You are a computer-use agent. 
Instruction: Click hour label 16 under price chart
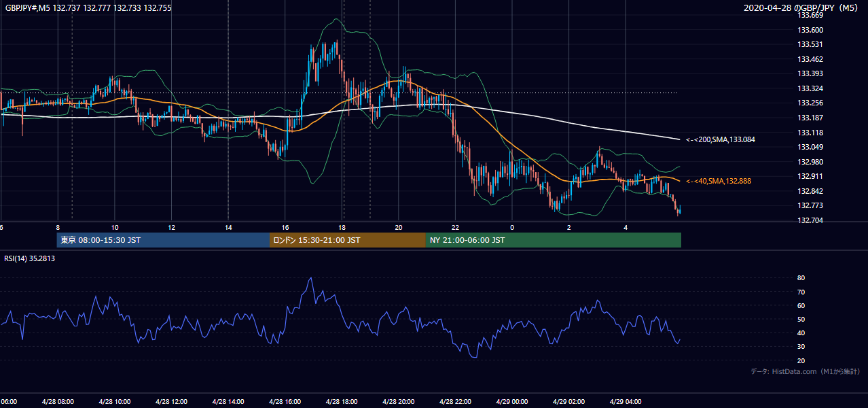(285, 227)
